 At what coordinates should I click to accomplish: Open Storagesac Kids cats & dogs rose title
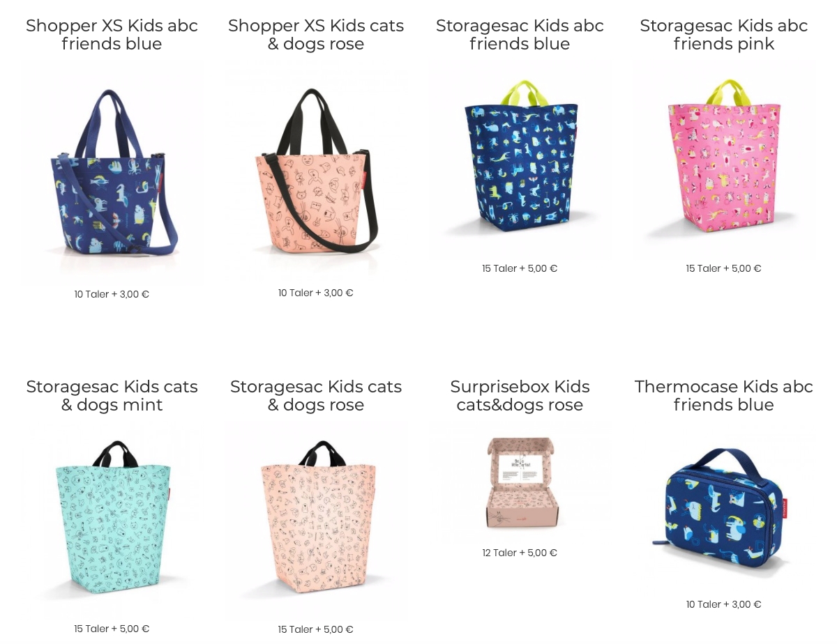click(x=316, y=396)
